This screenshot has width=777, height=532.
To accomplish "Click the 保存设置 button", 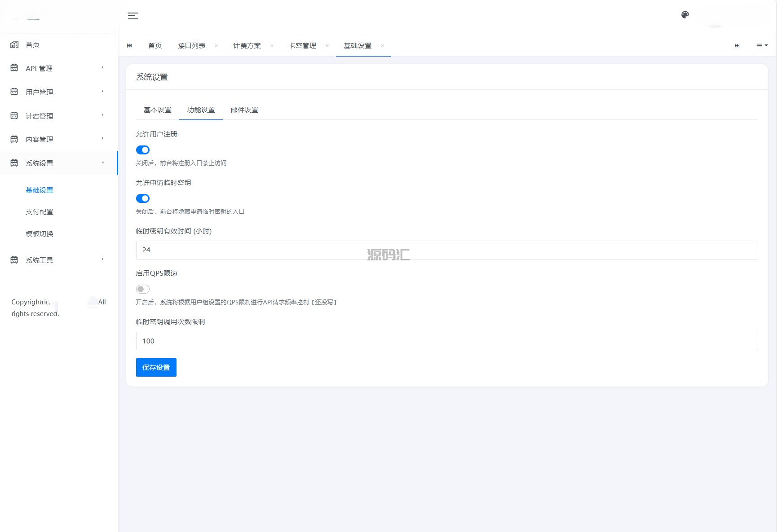I will 156,368.
